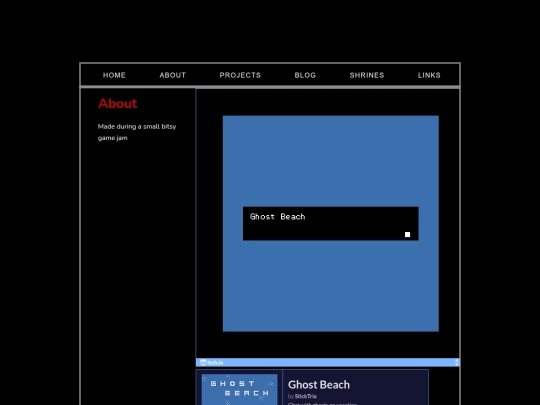Open the ABOUT nav link

click(173, 75)
